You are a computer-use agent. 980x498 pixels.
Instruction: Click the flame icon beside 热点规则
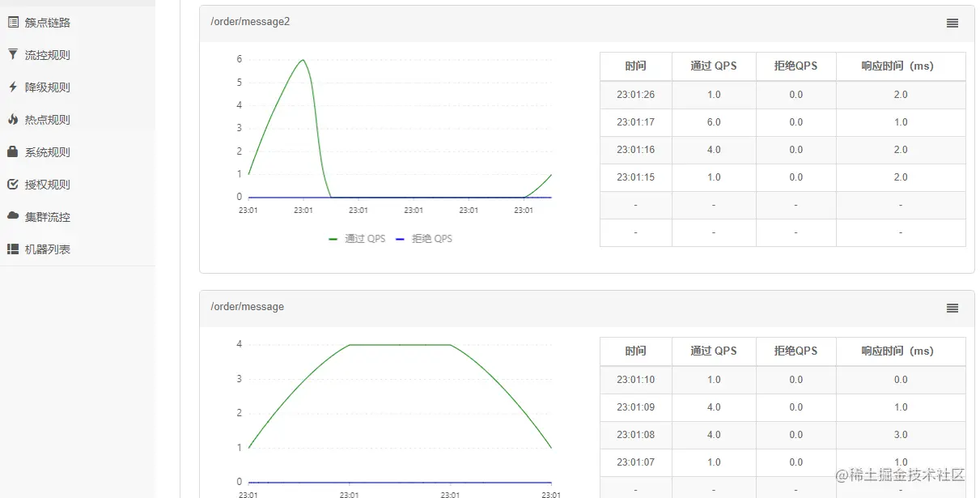pos(13,119)
